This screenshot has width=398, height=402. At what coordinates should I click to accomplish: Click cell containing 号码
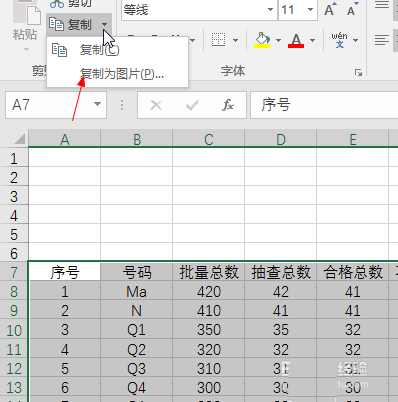click(137, 272)
